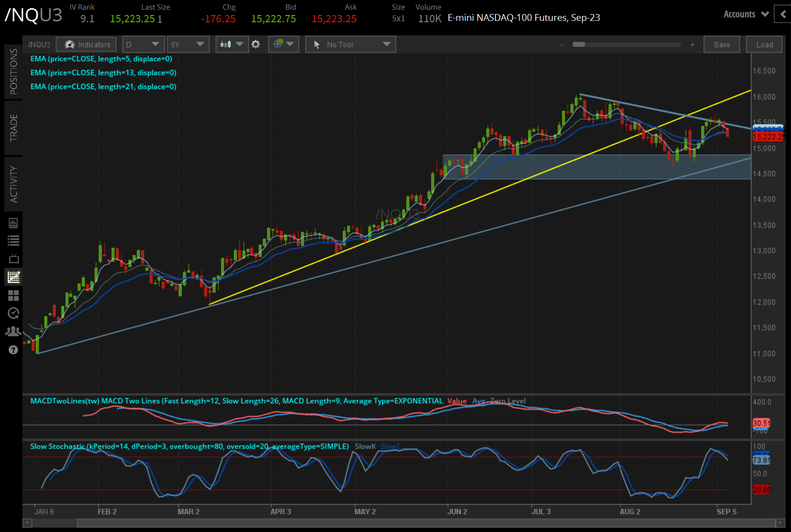The height and width of the screenshot is (532, 791).
Task: Click the Save chart button
Action: click(721, 45)
